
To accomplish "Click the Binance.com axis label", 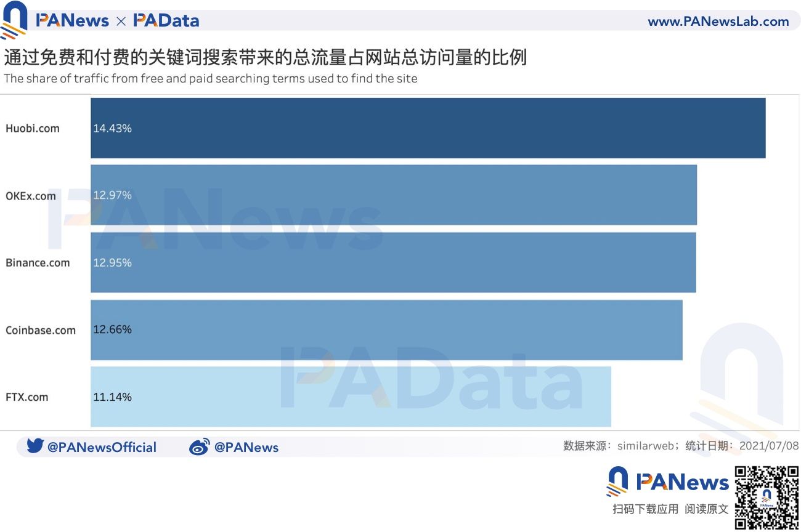I will 38,262.
